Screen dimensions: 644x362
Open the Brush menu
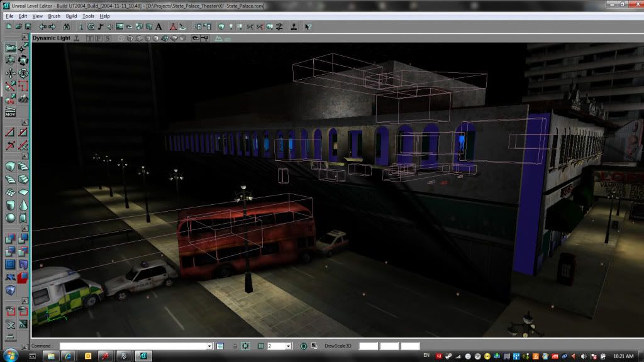click(54, 16)
